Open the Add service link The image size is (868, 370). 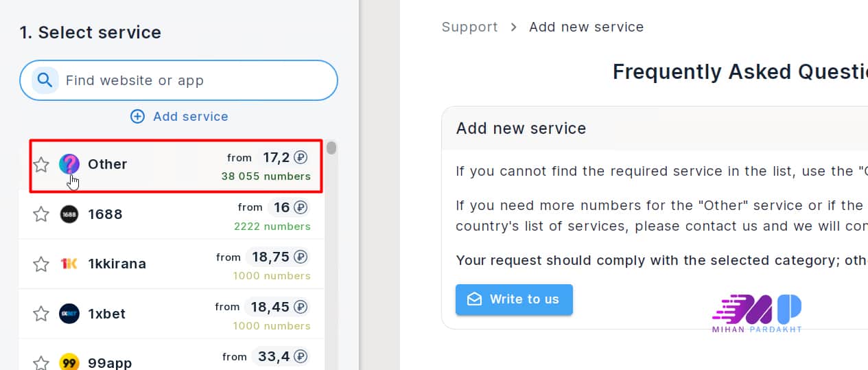[x=190, y=116]
